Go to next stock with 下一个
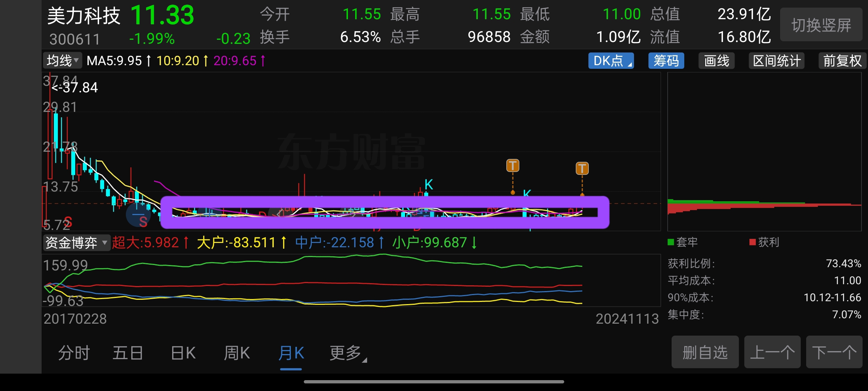This screenshot has height=391, width=868. click(834, 352)
